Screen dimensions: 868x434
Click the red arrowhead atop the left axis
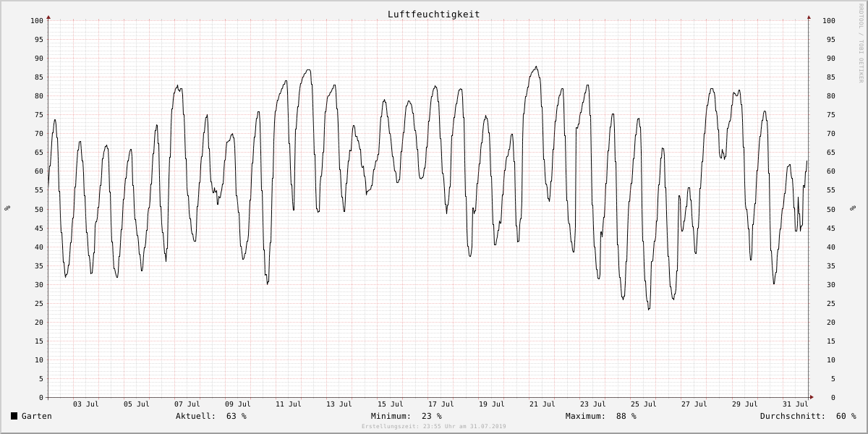[x=48, y=17]
